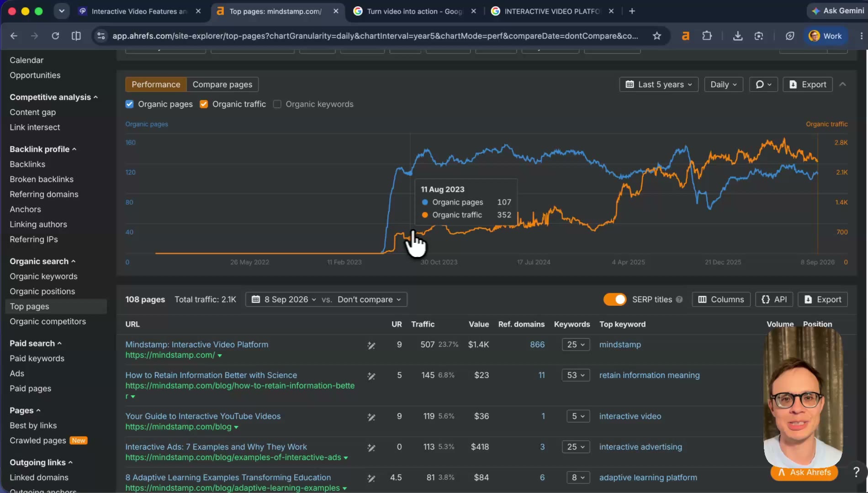Click AI wand icon for Interactive Ads row
The height and width of the screenshot is (493, 868).
click(x=371, y=448)
